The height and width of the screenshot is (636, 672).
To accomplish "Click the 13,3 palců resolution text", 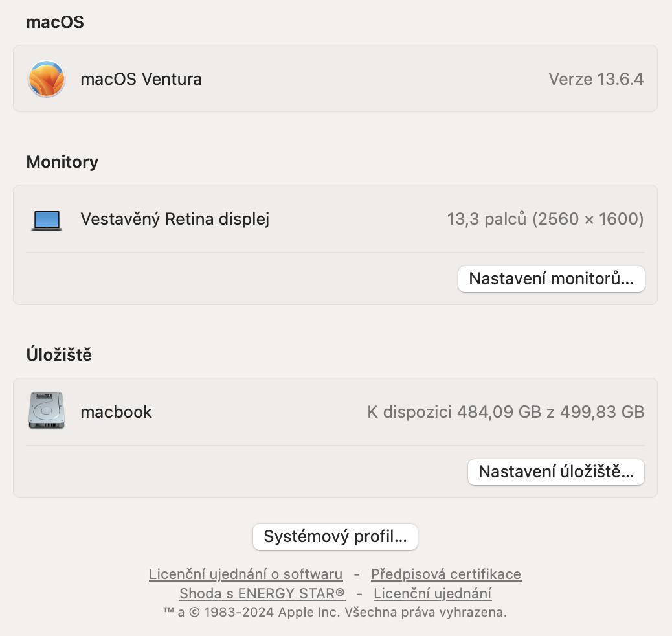I will [x=545, y=219].
